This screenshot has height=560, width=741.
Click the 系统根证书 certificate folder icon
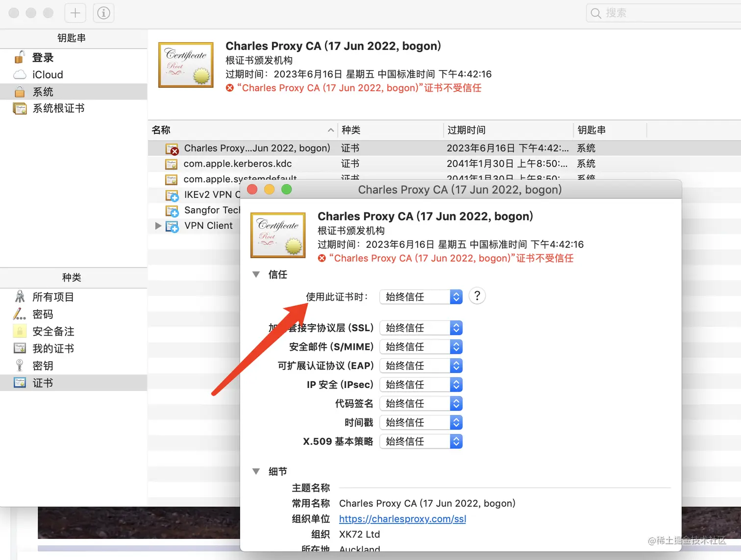click(x=20, y=109)
